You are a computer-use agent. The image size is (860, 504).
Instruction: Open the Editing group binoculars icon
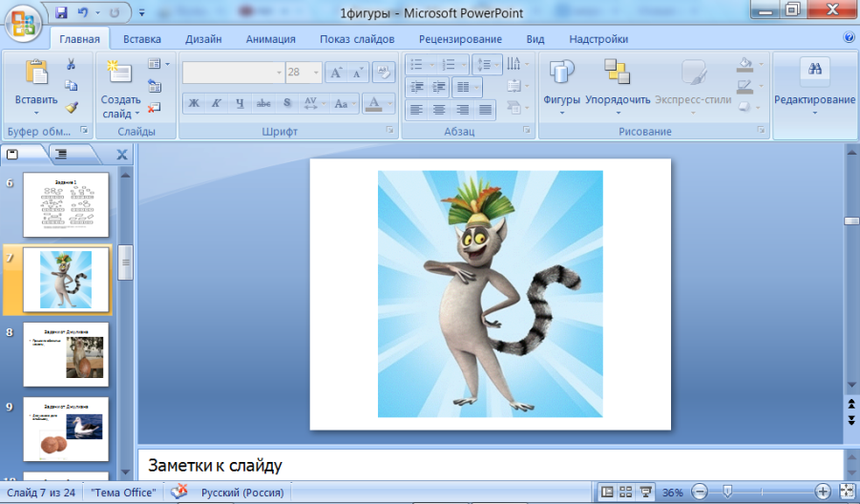[x=814, y=69]
